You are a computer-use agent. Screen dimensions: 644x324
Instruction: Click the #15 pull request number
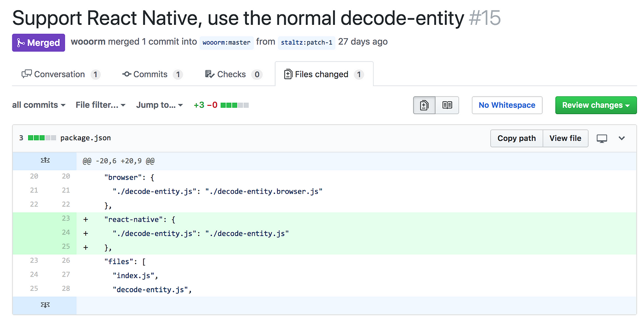pos(484,18)
